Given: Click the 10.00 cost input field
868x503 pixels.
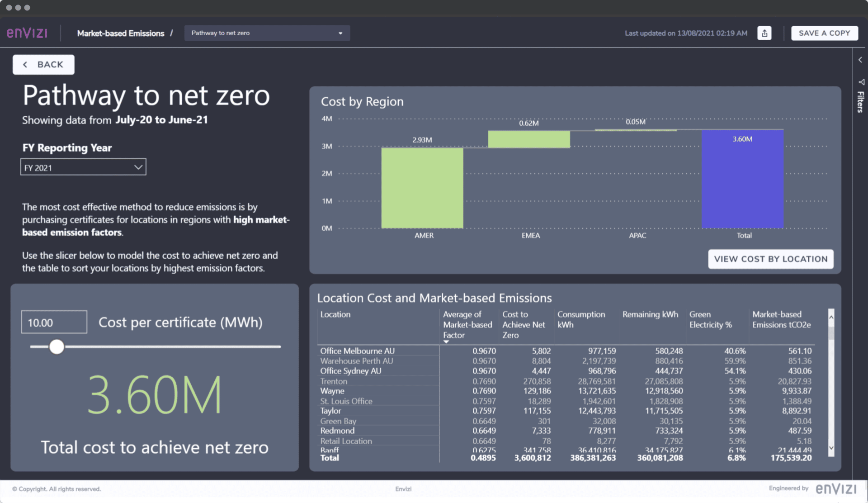Looking at the screenshot, I should tap(53, 322).
